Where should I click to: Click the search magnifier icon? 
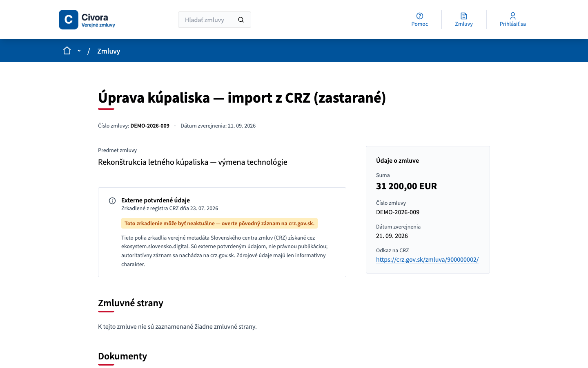coord(241,20)
